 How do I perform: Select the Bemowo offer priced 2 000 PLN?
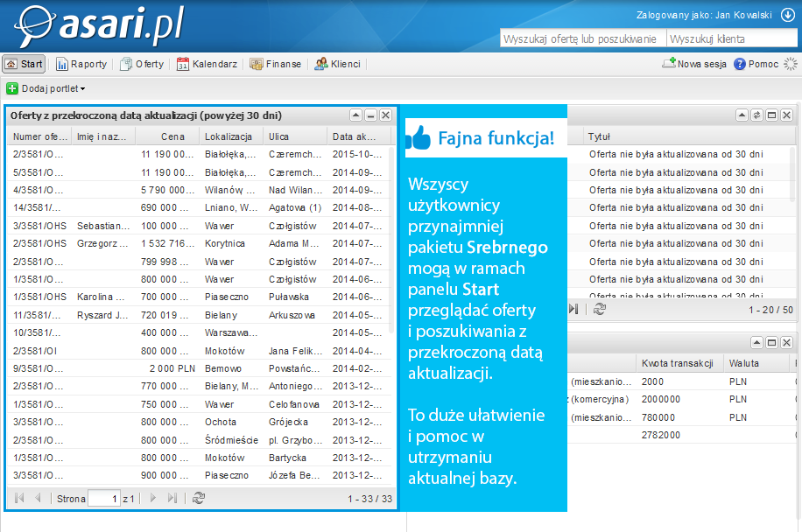200,368
